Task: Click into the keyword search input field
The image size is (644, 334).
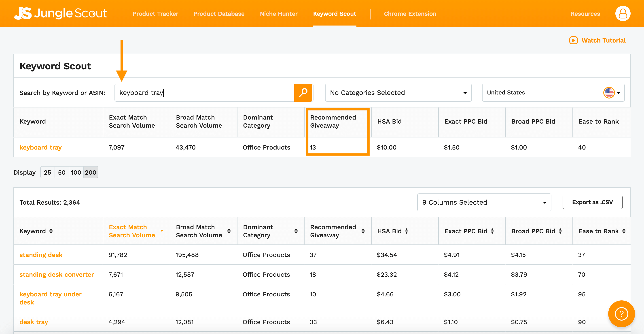Action: (x=204, y=93)
